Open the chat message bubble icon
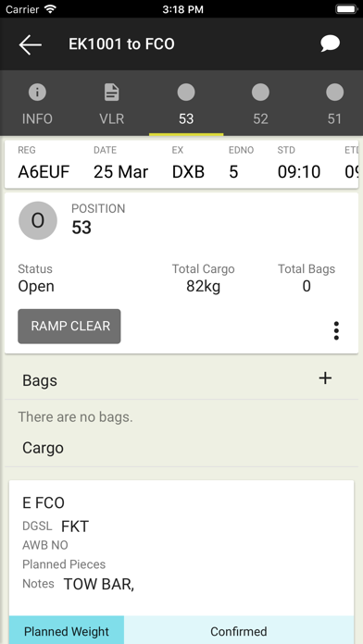This screenshot has width=363, height=644. 331,43
